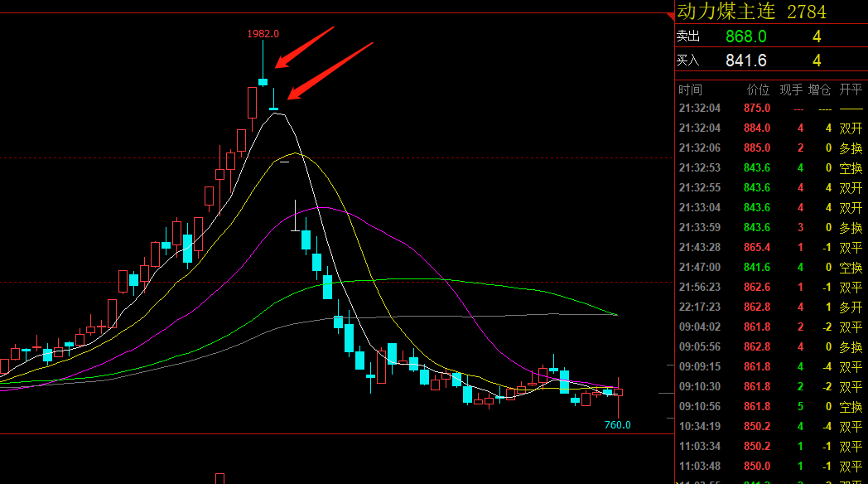Image resolution: width=868 pixels, height=484 pixels.
Task: Click the 11:03:48 timestamp
Action: point(700,467)
